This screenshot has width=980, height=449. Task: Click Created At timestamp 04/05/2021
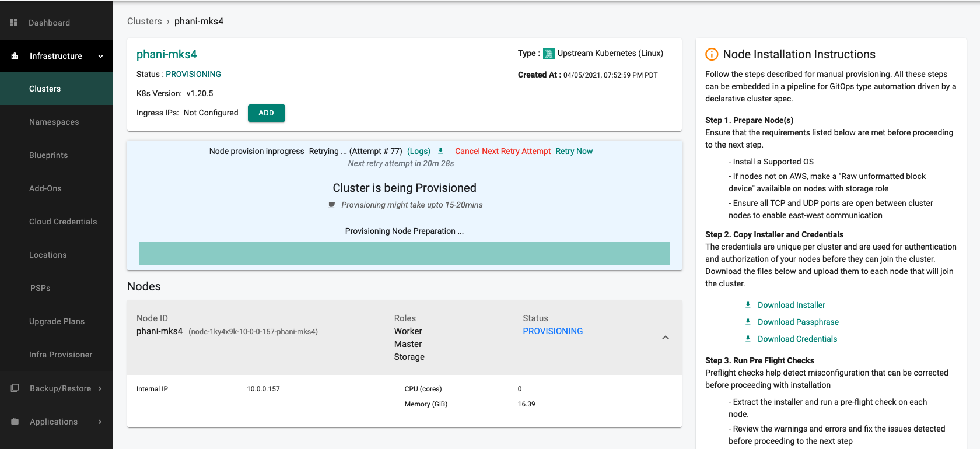pos(611,75)
